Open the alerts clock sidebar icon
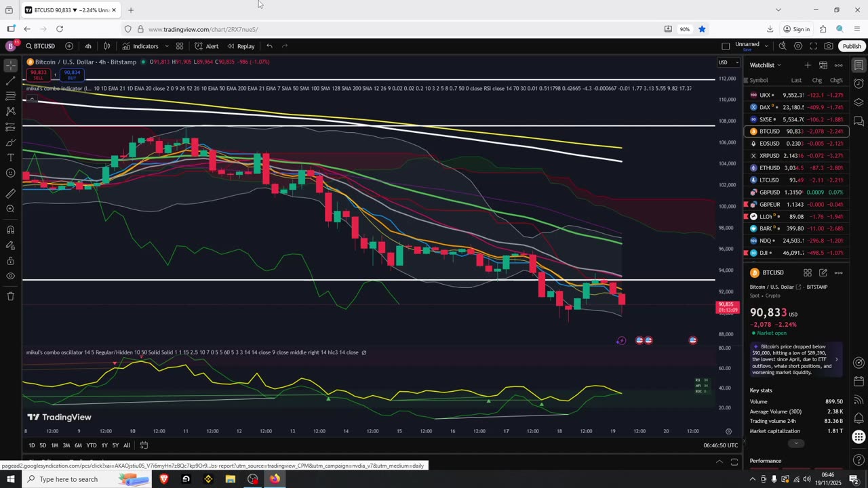The height and width of the screenshot is (488, 868). click(859, 83)
